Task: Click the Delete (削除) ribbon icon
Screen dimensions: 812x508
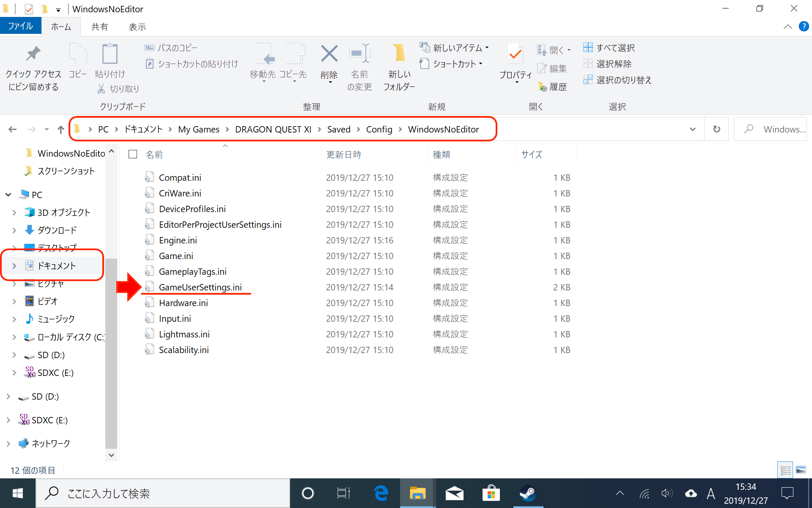Action: coord(329,54)
